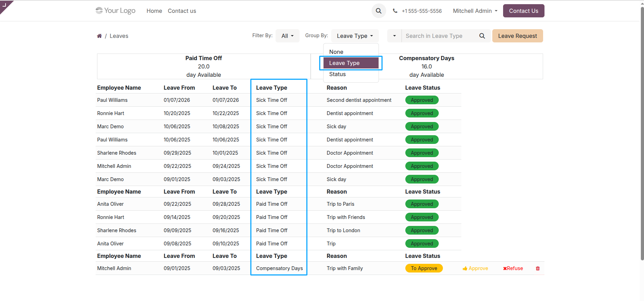Click the Leaves breadcrumb text
This screenshot has width=644, height=301.
[x=119, y=36]
